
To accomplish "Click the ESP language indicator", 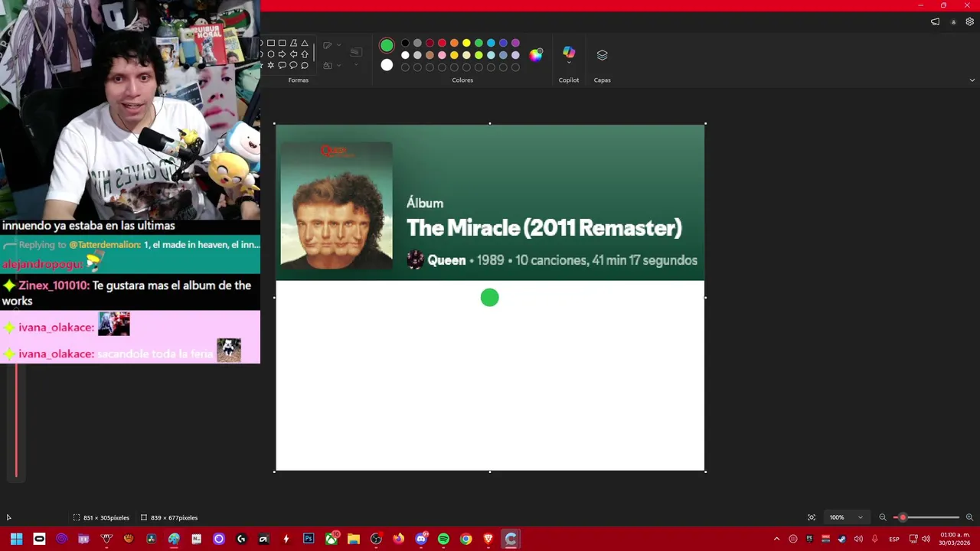I will click(x=894, y=539).
